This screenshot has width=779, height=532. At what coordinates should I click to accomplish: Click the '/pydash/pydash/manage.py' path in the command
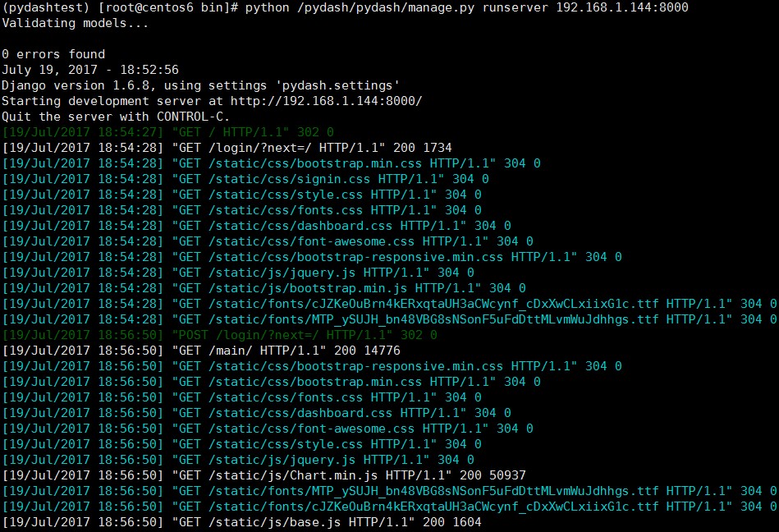click(386, 8)
